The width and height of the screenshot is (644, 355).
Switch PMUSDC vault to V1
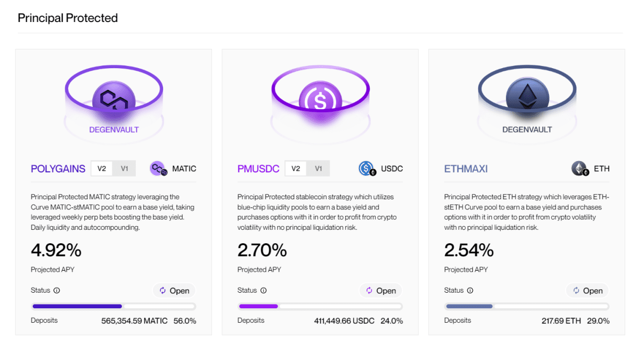click(x=318, y=169)
